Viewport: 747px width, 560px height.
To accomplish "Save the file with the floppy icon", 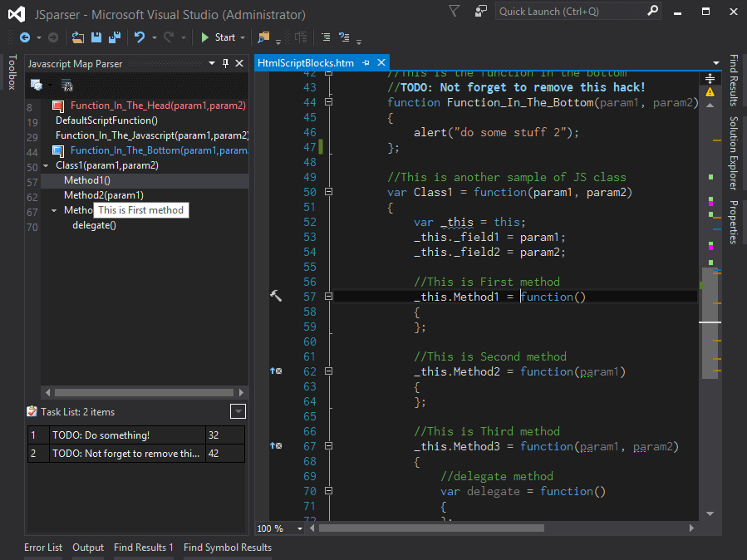I will tap(96, 37).
